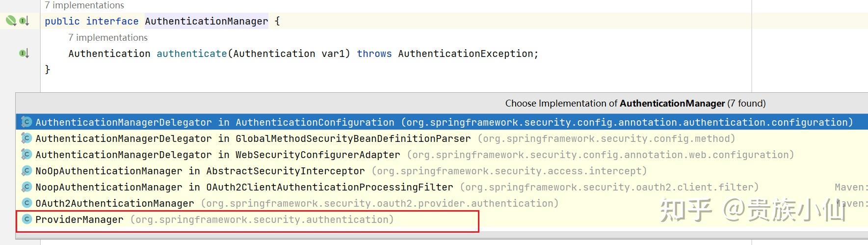Choose AuthenticationManagerDelegator in AuthenticationConfiguration
The image size is (868, 245).
point(444,122)
